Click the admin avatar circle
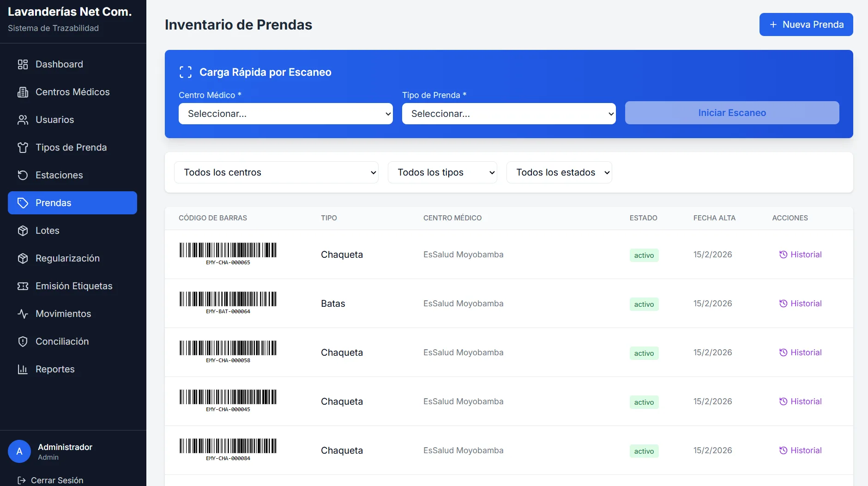The height and width of the screenshot is (486, 868). click(x=19, y=451)
